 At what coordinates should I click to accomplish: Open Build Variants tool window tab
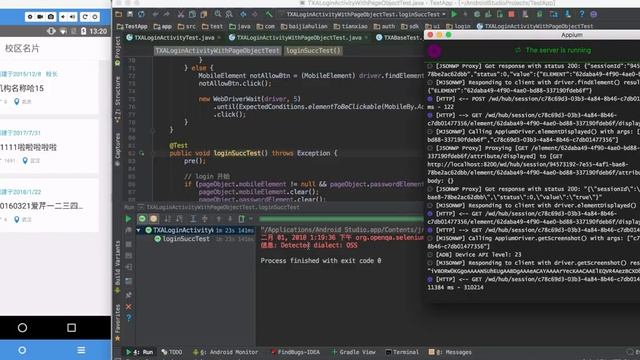tap(118, 266)
